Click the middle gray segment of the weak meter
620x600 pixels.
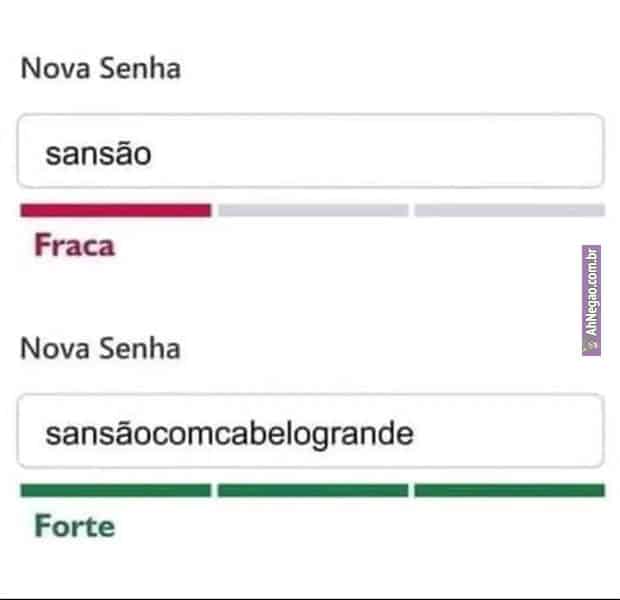point(313,210)
